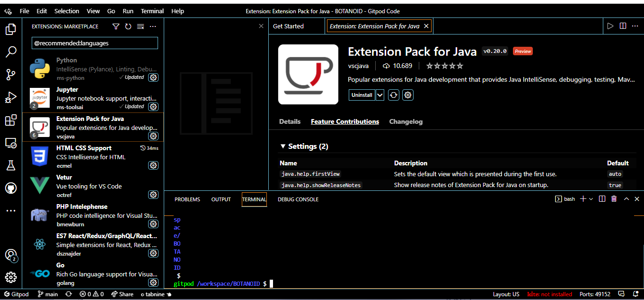Open the Source Control view
644x300 pixels.
coord(10,75)
